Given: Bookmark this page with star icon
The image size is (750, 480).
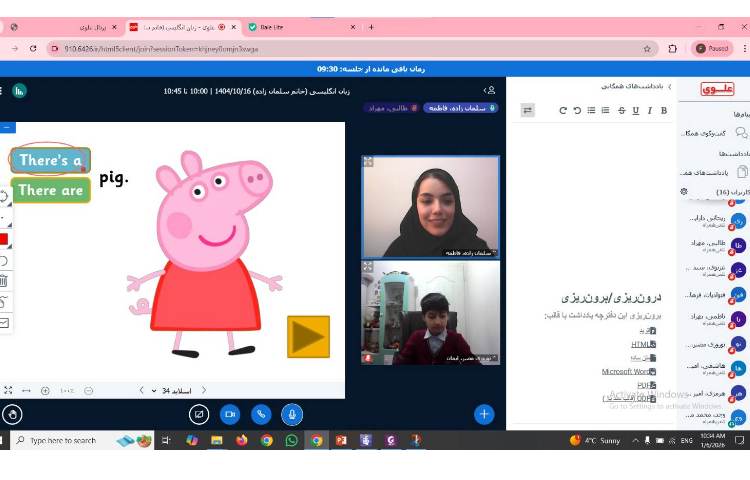Looking at the screenshot, I should [x=647, y=49].
